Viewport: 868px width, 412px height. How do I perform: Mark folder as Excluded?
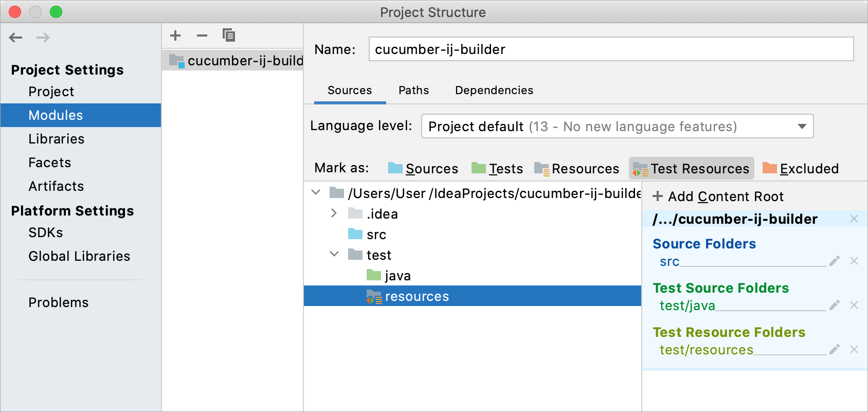point(800,169)
